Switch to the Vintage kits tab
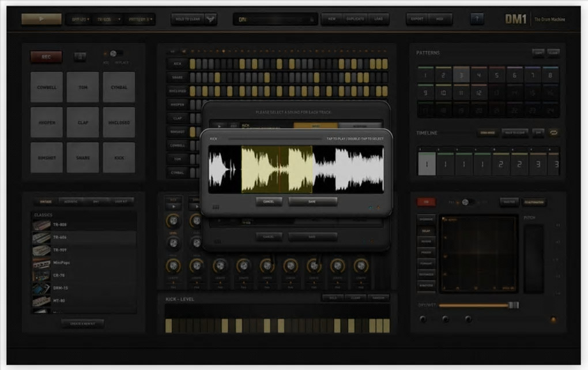The width and height of the screenshot is (588, 370). click(46, 201)
